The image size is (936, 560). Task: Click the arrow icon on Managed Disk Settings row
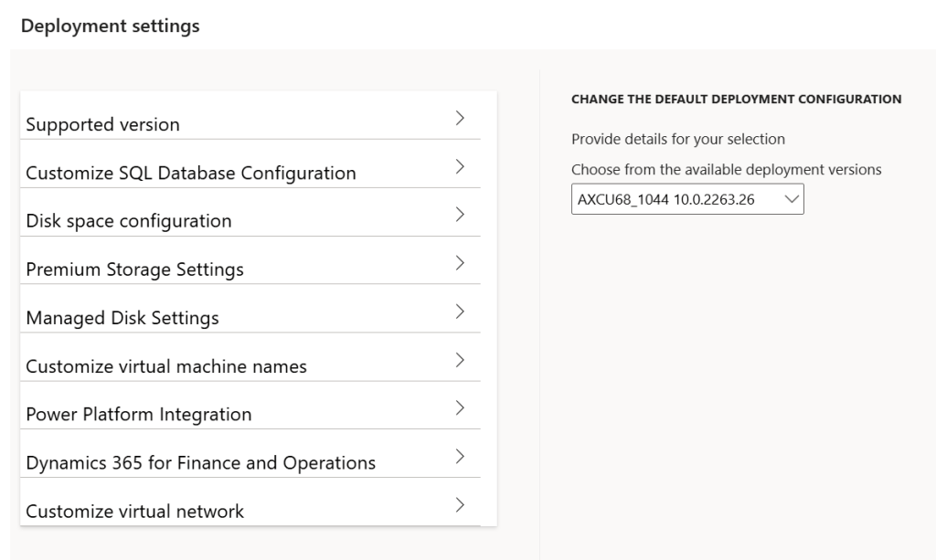click(461, 312)
